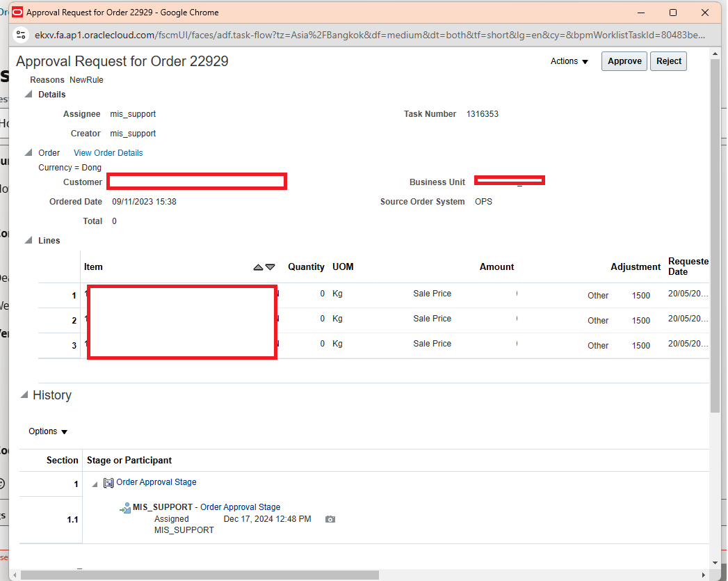Click the Reject button

(x=668, y=61)
